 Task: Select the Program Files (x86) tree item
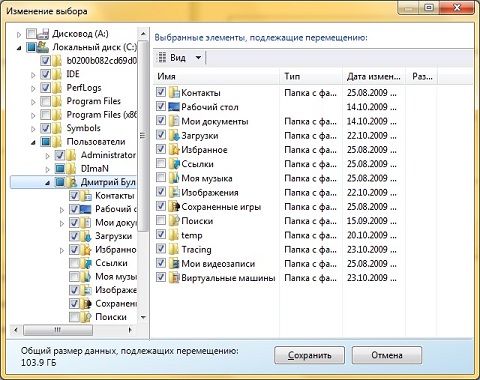(x=102, y=115)
